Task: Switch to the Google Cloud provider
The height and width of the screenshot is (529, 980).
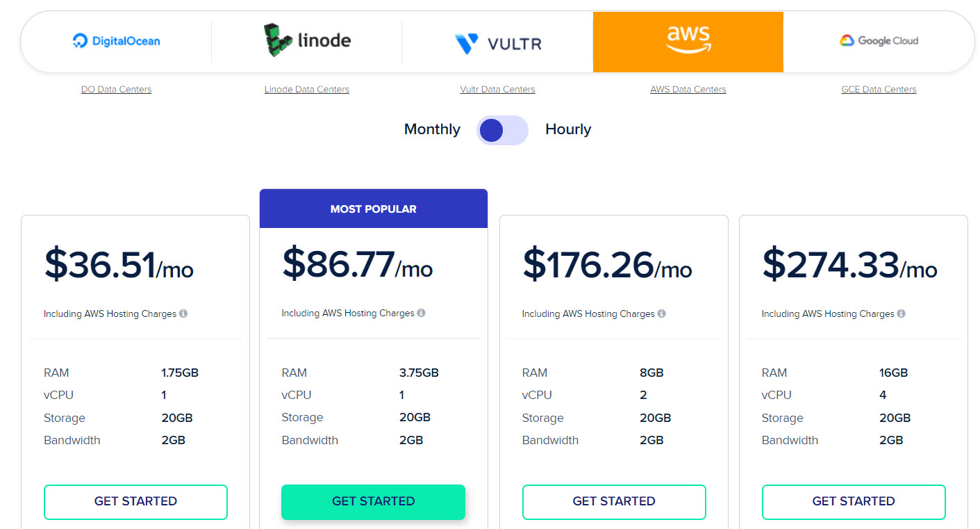Action: 879,40
